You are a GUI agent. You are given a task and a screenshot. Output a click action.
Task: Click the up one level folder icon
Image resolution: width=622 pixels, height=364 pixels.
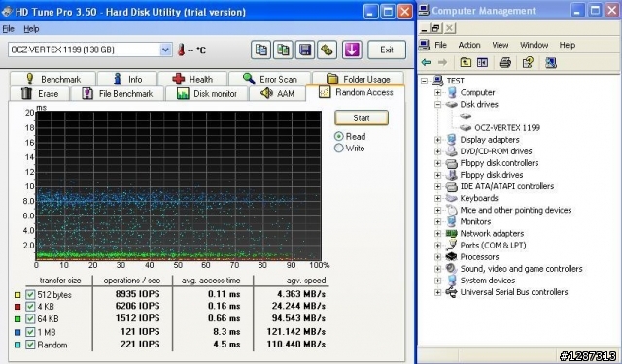(466, 62)
